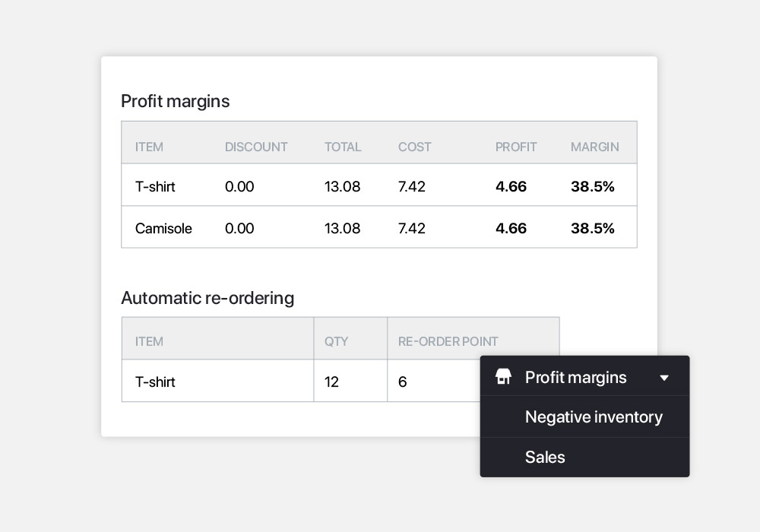Select Negative inventory from the menu
The width and height of the screenshot is (760, 532).
(x=594, y=416)
